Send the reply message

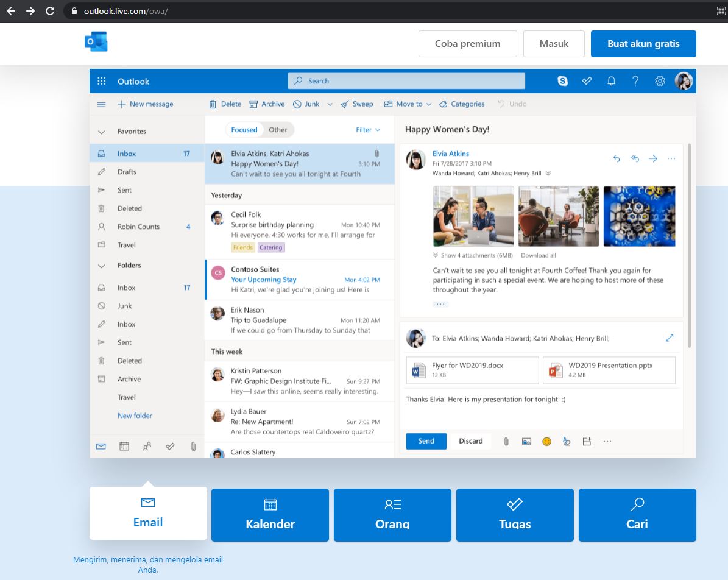coord(426,441)
